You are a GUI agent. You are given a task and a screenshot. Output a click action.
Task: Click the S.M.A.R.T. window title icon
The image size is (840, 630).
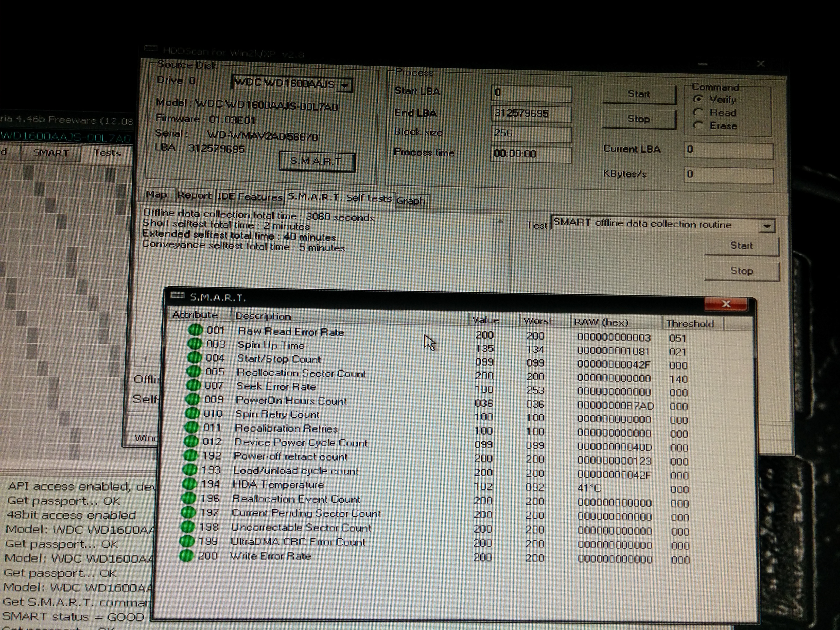tap(177, 295)
